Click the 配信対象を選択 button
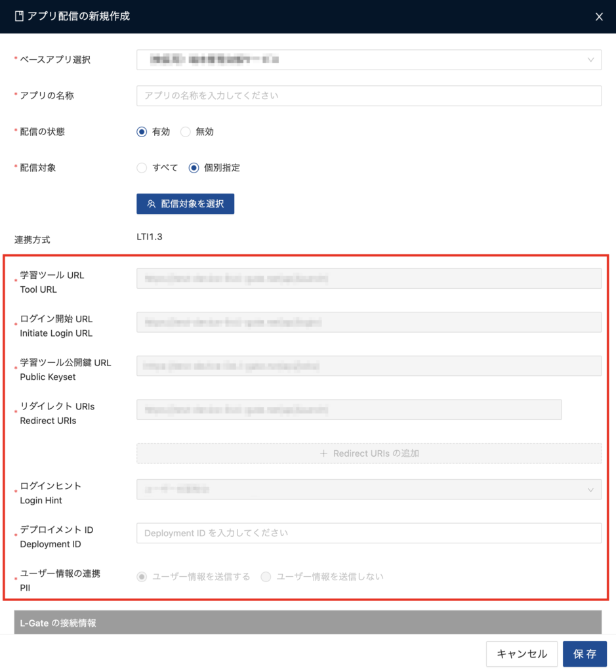 click(185, 204)
